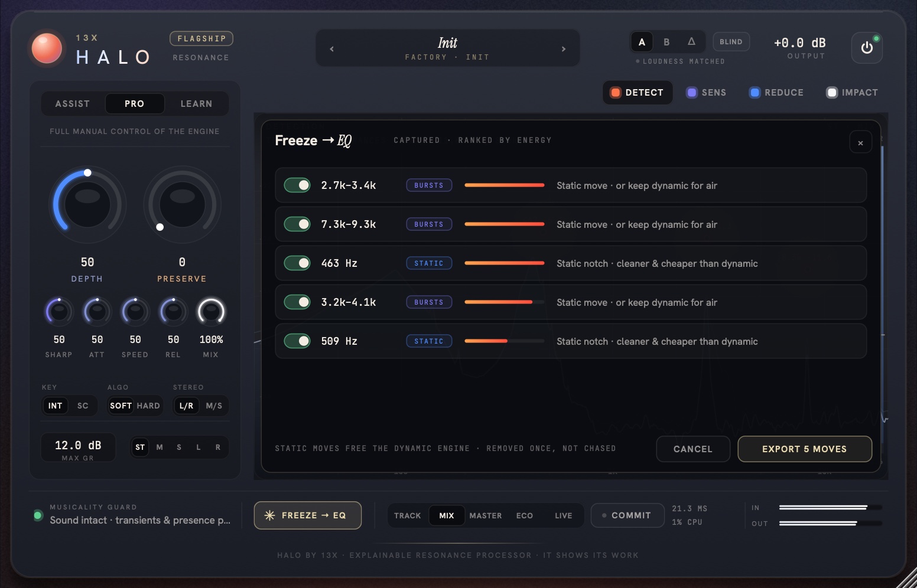Click the DEPTH knob
The image size is (917, 588).
(87, 204)
